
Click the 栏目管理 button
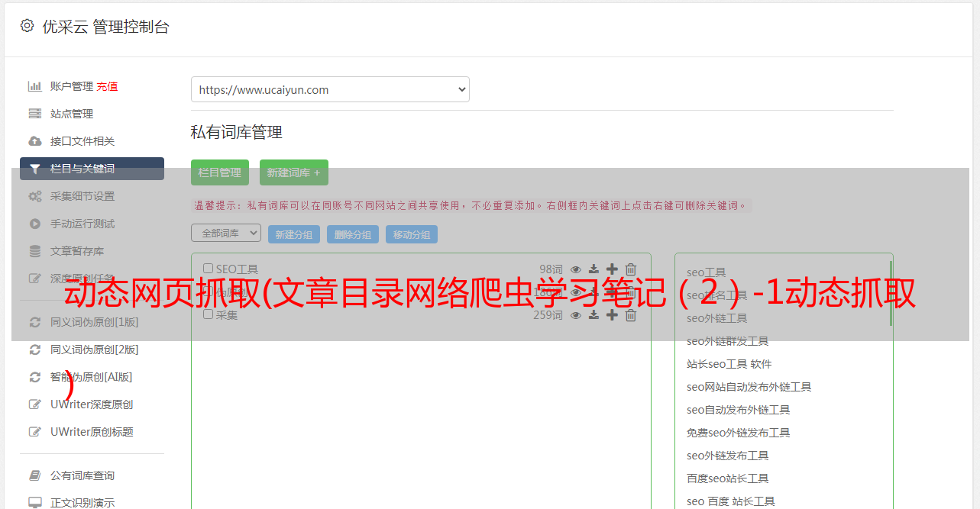220,172
